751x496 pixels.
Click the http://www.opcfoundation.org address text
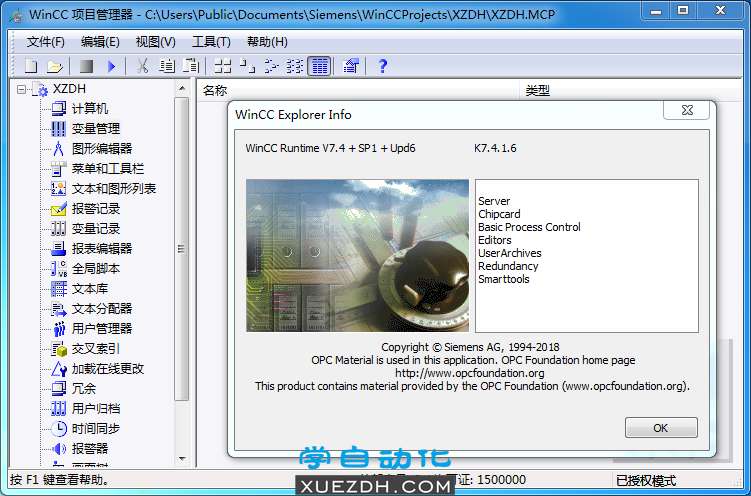[x=470, y=373]
